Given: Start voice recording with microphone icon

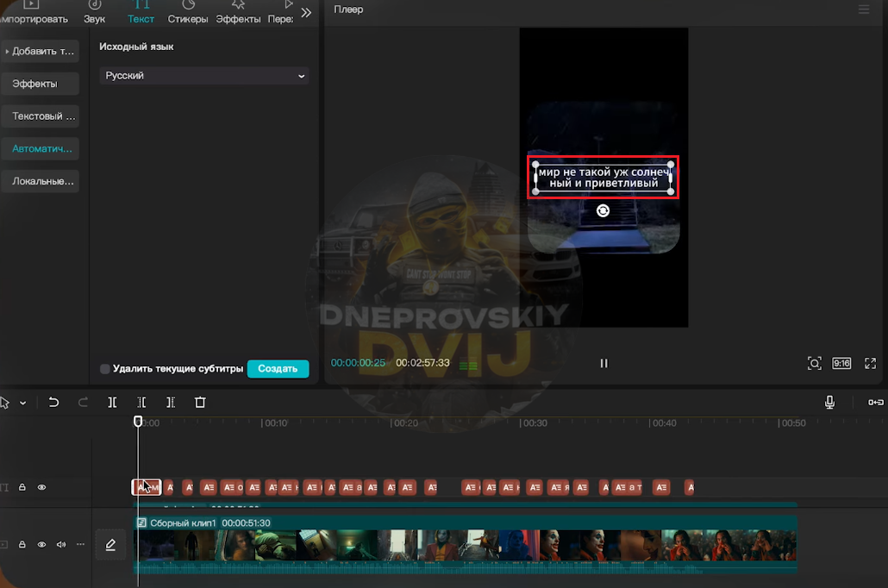Looking at the screenshot, I should [829, 402].
